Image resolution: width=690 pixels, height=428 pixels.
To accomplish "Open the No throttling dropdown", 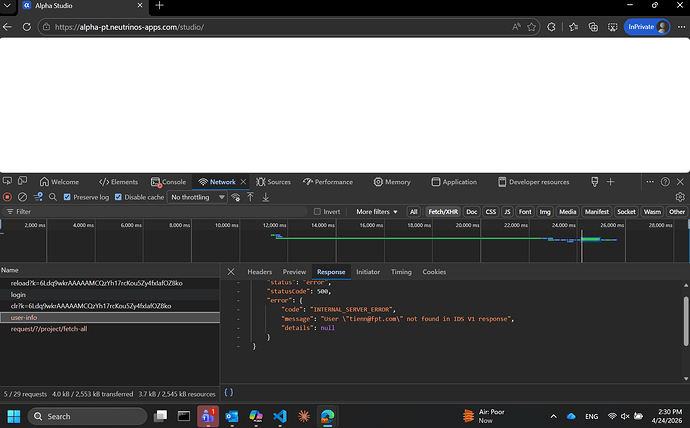I will [x=197, y=197].
